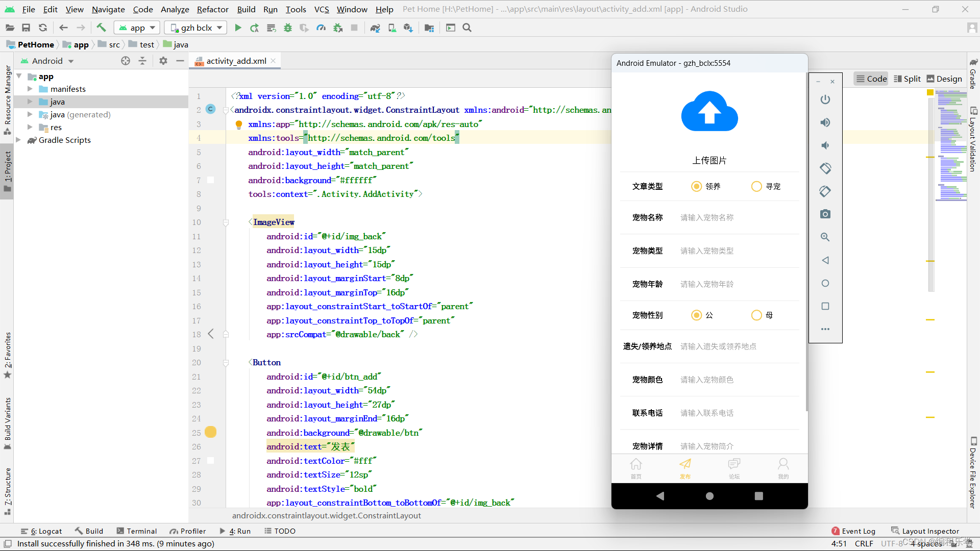Select the 寻宠 radio button
980x551 pixels.
(756, 187)
